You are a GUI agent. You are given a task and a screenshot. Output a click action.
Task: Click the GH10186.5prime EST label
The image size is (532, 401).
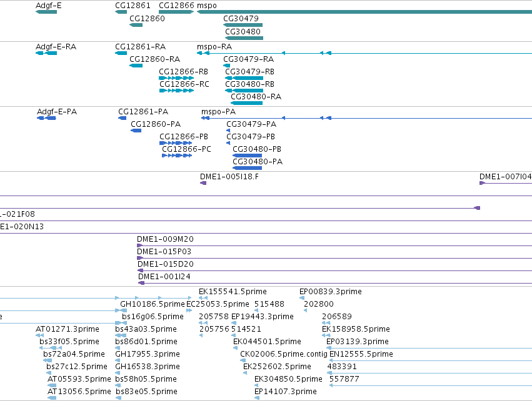coord(153,304)
